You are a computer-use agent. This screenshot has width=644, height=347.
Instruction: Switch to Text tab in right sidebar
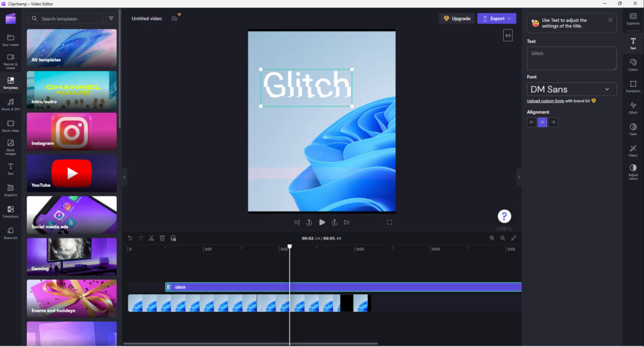pyautogui.click(x=633, y=43)
